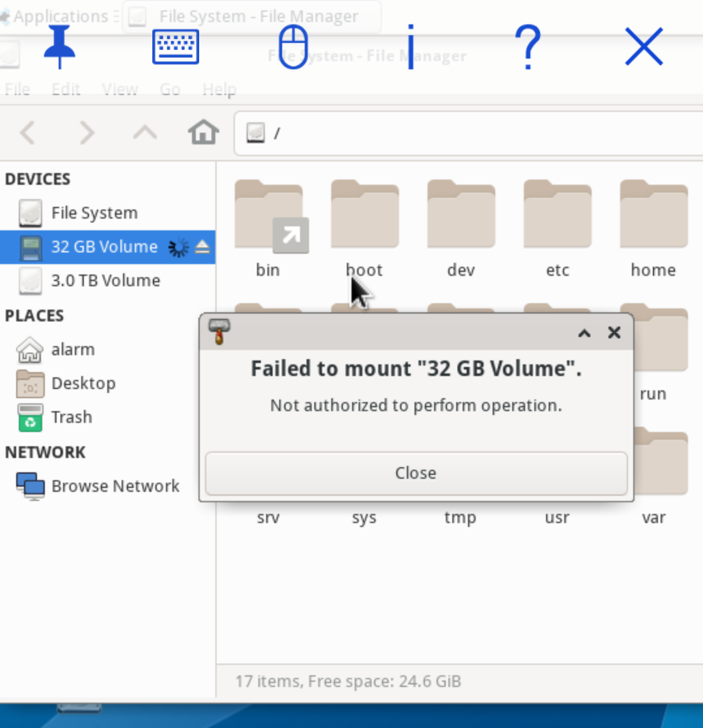Shade the error dialog with the arrow
This screenshot has height=728, width=703.
coord(584,332)
